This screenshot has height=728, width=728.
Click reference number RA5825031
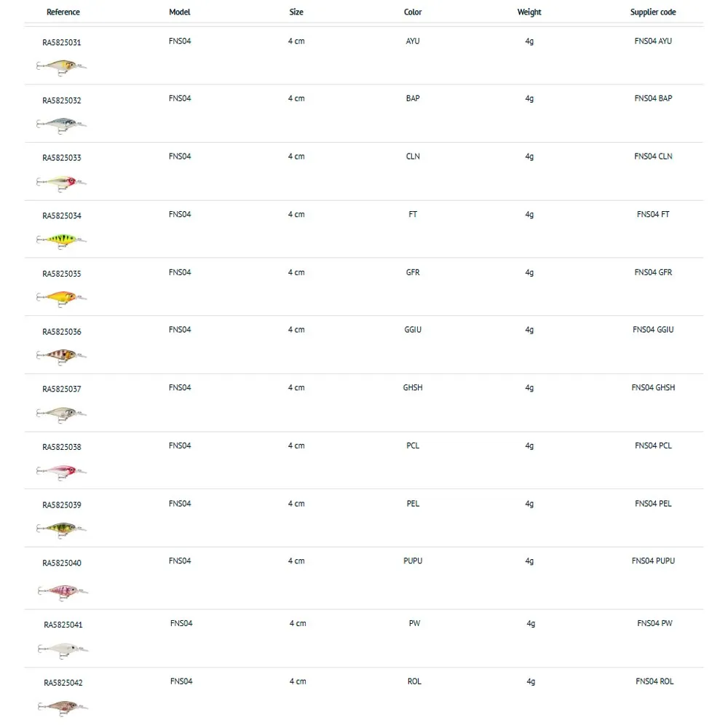coord(62,43)
